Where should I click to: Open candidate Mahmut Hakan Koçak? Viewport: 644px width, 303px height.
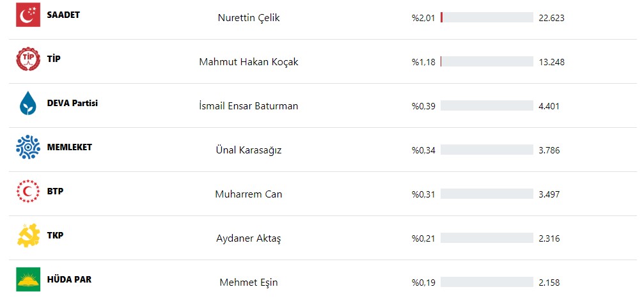[x=249, y=62]
